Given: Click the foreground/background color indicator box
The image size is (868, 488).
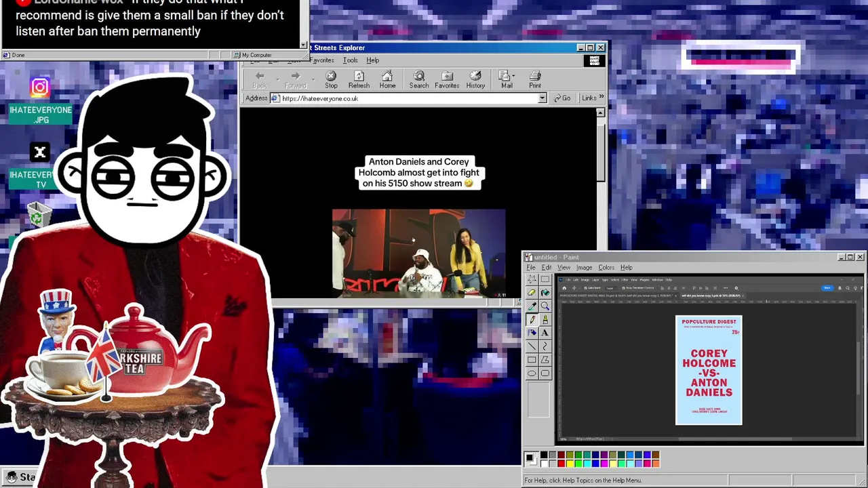Looking at the screenshot, I should click(x=530, y=459).
